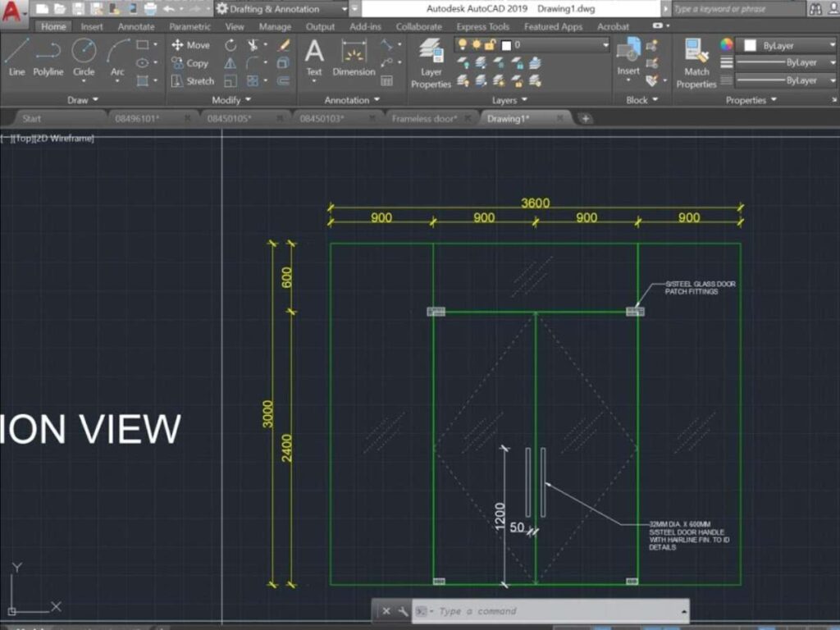The width and height of the screenshot is (840, 630).
Task: Open the Manage ribbon tab
Action: point(275,26)
